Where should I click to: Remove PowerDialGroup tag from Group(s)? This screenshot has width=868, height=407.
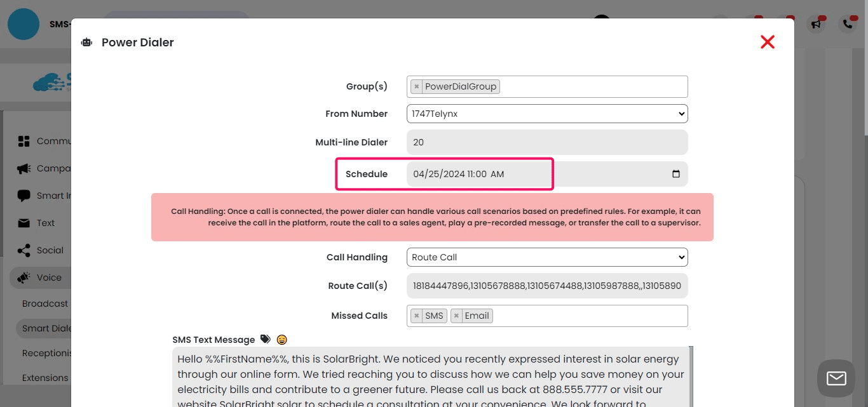(x=416, y=86)
